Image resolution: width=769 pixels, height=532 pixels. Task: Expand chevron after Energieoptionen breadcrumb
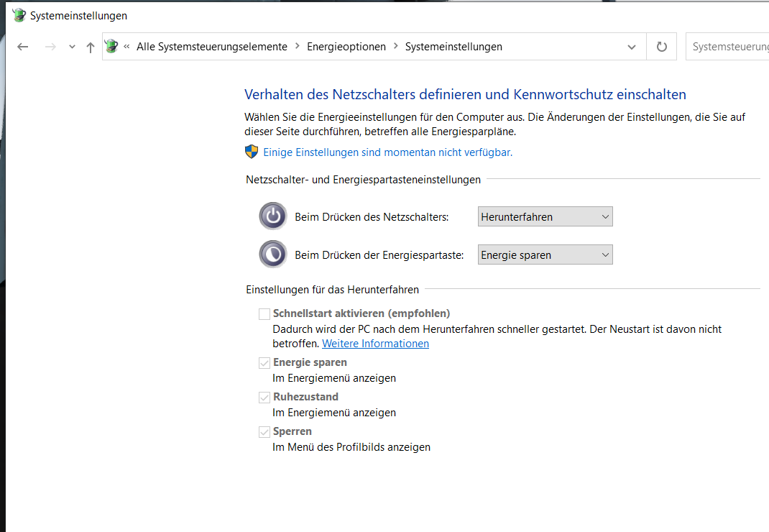(x=396, y=46)
